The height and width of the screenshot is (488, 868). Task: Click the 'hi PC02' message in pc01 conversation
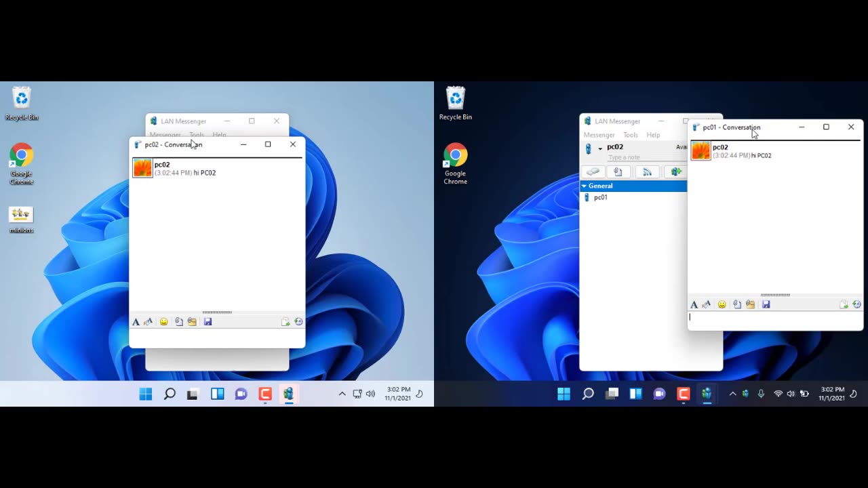(x=761, y=156)
